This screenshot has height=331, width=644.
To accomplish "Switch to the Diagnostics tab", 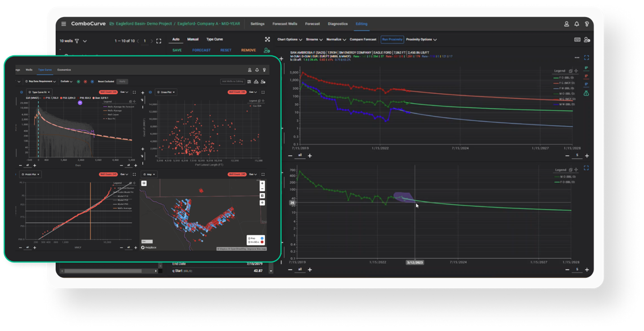I will tap(338, 24).
